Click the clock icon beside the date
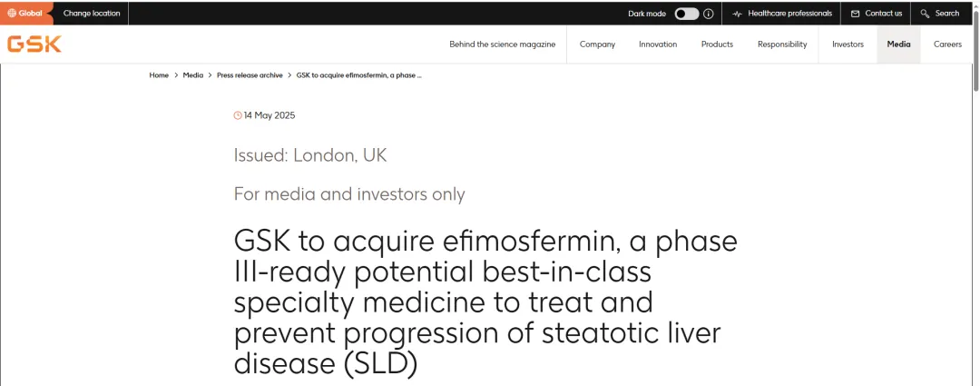This screenshot has height=386, width=980. click(238, 115)
